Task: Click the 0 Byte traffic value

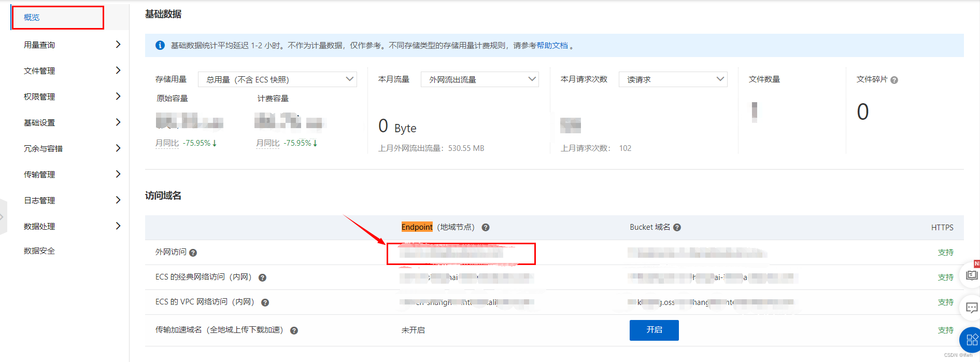Action: tap(397, 127)
